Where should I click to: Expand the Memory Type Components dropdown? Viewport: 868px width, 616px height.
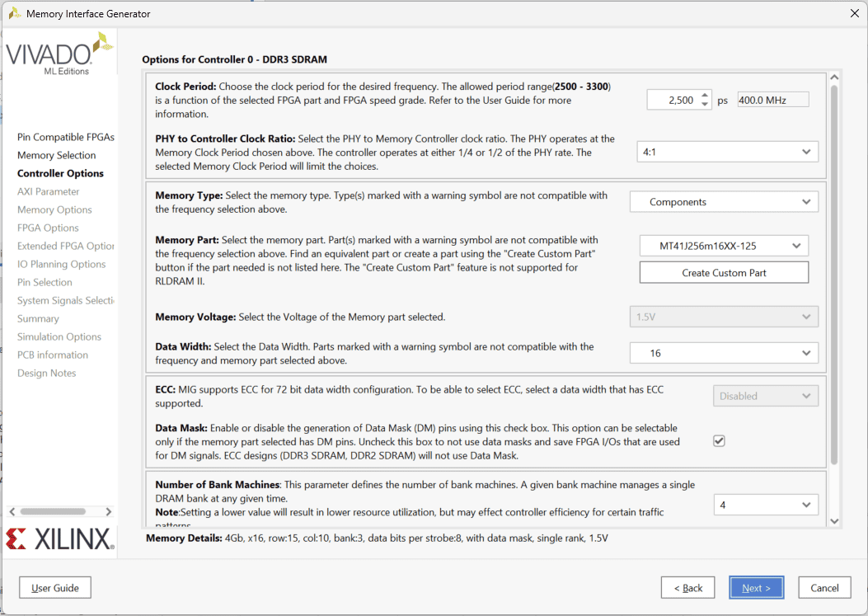point(724,202)
